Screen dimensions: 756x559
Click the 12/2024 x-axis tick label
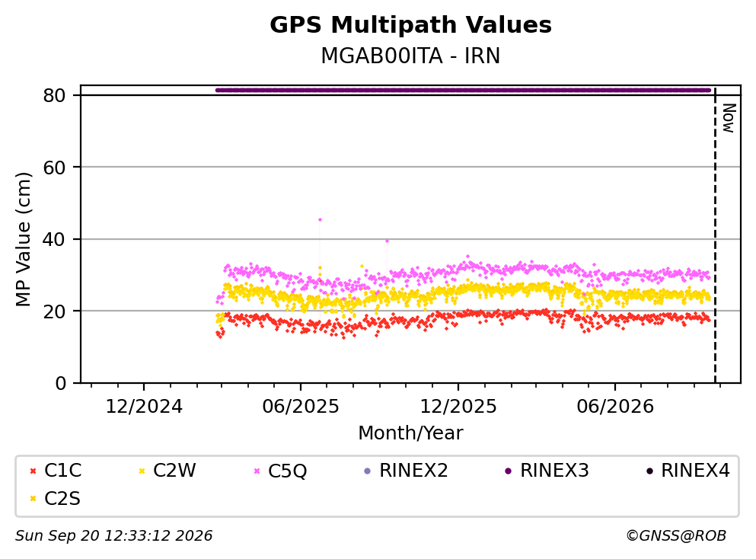click(x=144, y=407)
